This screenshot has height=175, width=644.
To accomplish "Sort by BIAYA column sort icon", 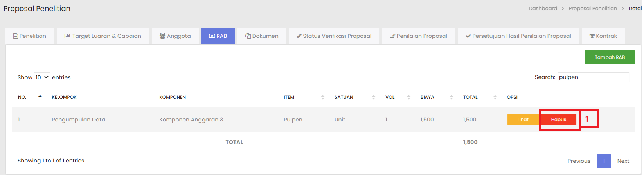I will pos(451,97).
